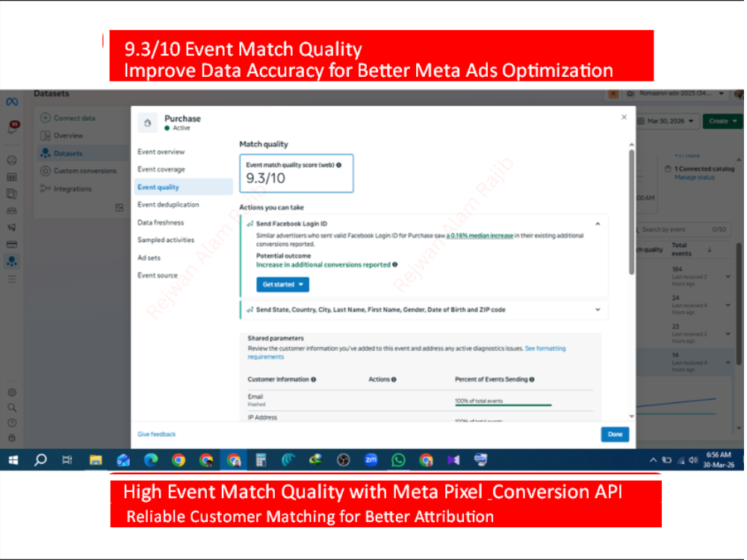The width and height of the screenshot is (747, 560).
Task: Expand the 184 total events row
Action: (728, 277)
